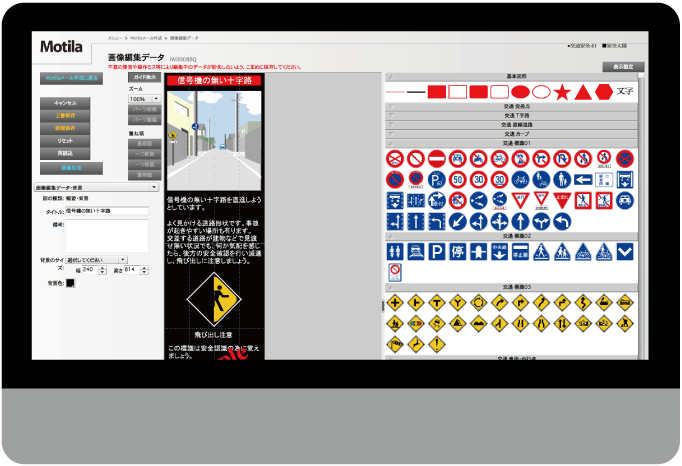The width and height of the screenshot is (682, 466).
Task: Select the red triangle basic shape
Action: coord(583,92)
